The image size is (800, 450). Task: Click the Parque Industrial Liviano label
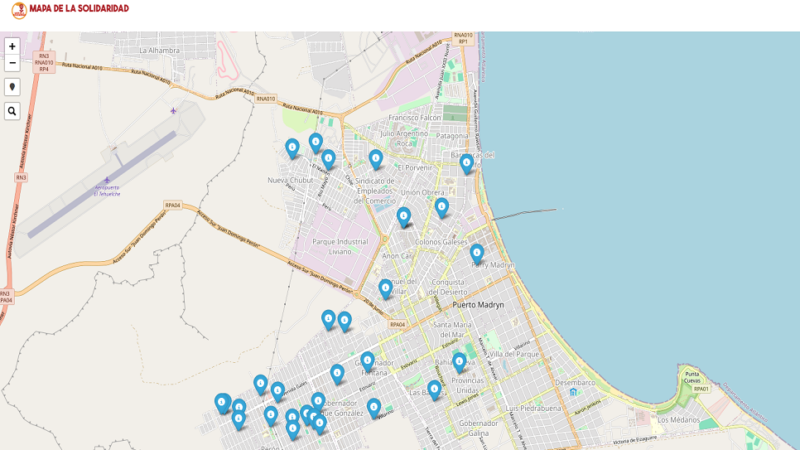(x=340, y=246)
